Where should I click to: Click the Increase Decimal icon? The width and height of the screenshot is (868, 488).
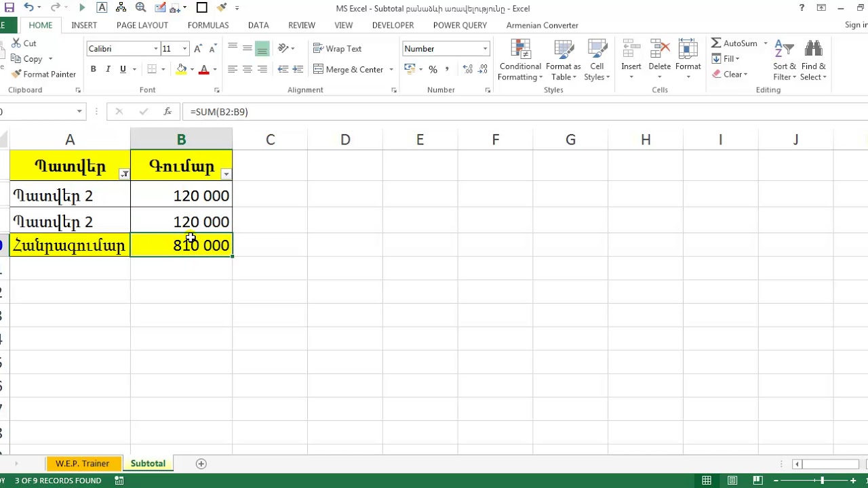(x=468, y=69)
